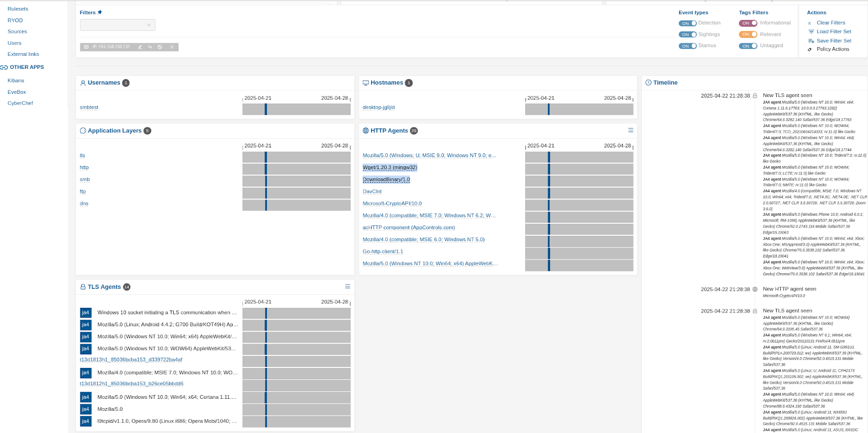Disable the Relevant tag filter switch
This screenshot has height=433, width=868.
748,35
